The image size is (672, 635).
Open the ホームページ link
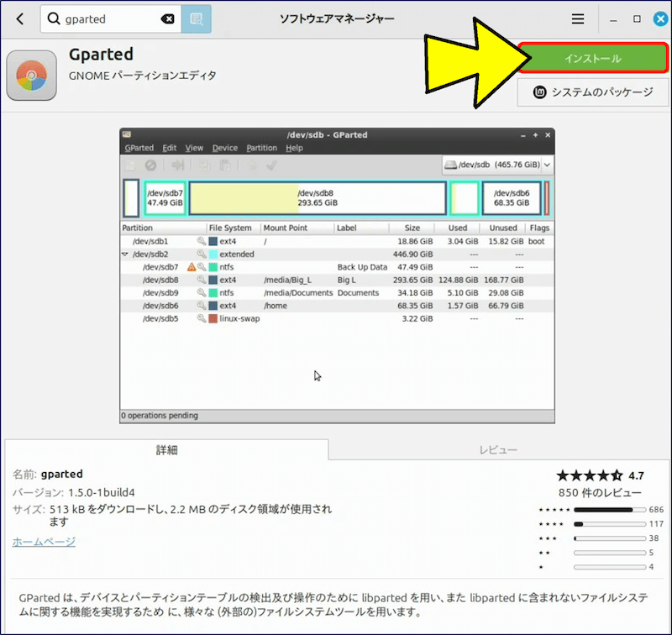[44, 542]
